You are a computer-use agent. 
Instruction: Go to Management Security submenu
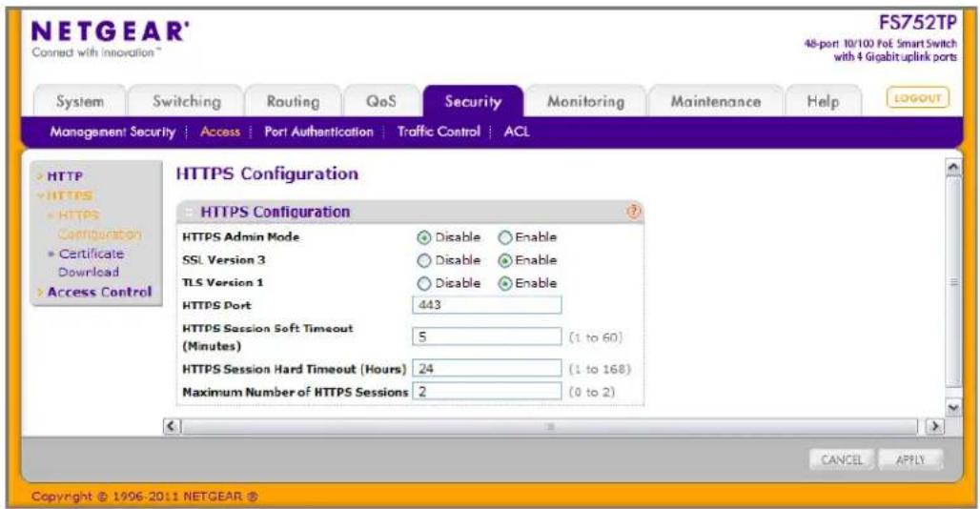pyautogui.click(x=112, y=132)
